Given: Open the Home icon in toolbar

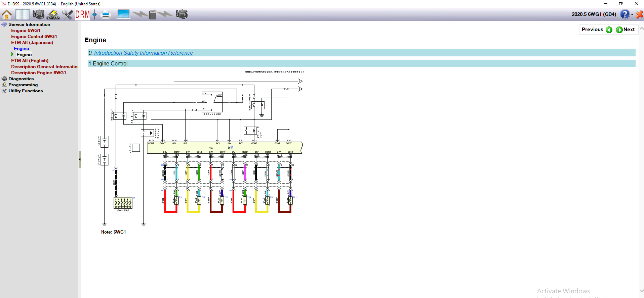Looking at the screenshot, I should point(7,14).
